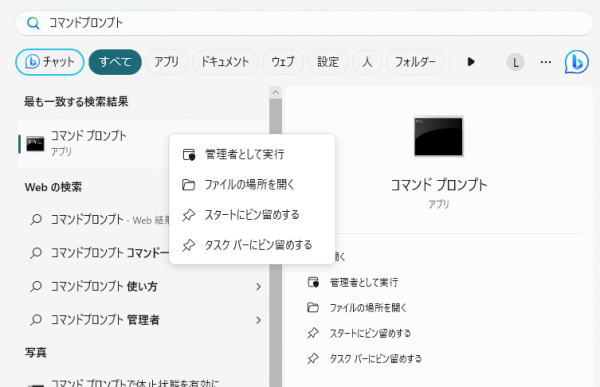Choose タスク バーにピン留めする in the context menu

(252, 245)
